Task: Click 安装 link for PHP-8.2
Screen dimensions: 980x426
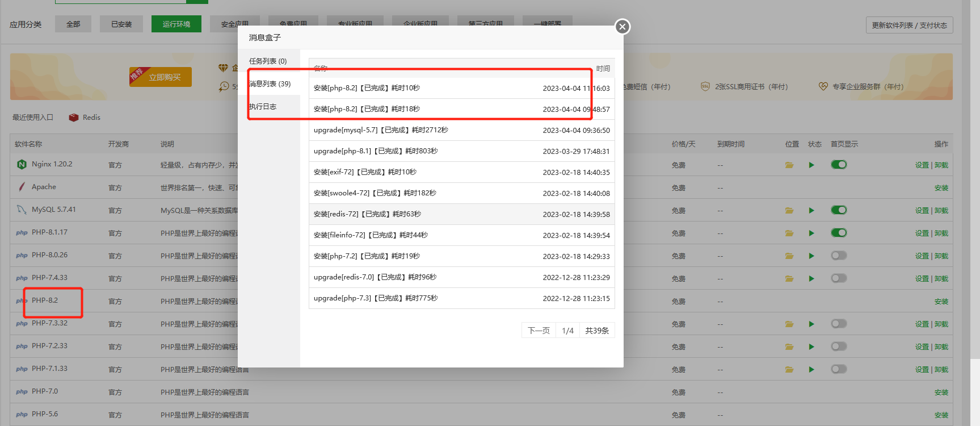Action: pos(941,301)
